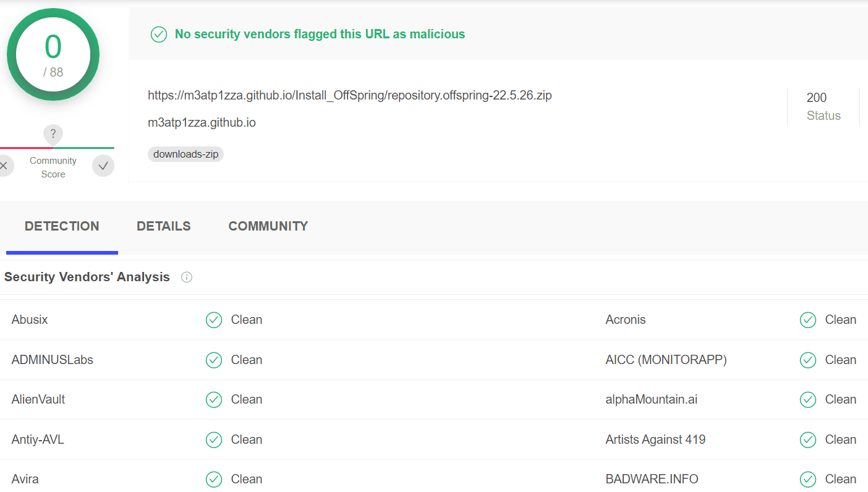Select the Avira vendor name
Image resolution: width=868 pixels, height=492 pixels.
click(25, 479)
